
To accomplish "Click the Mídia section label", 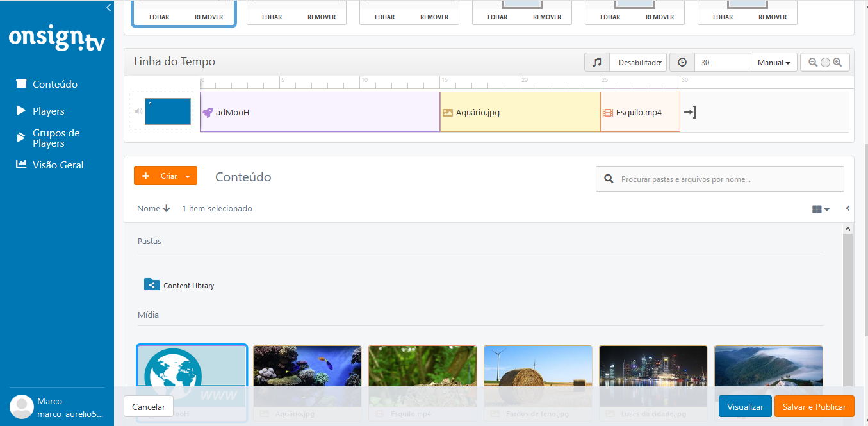I will click(x=148, y=315).
